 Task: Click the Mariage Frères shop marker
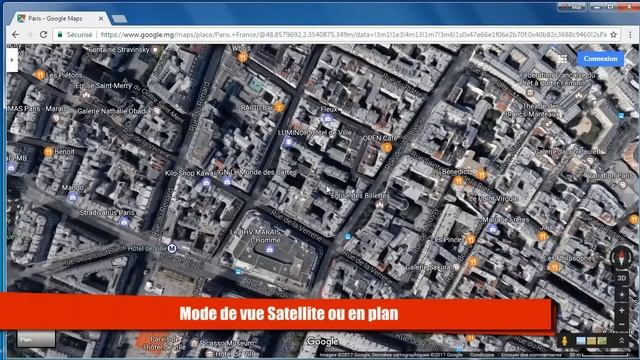pos(493,229)
